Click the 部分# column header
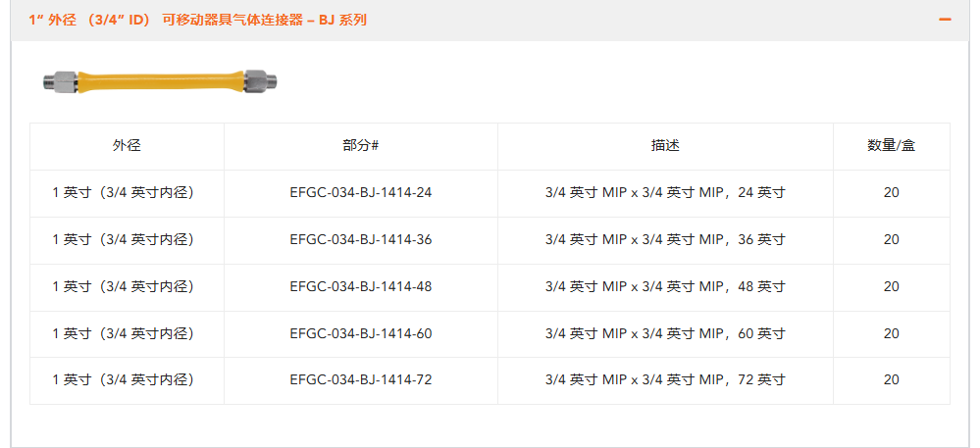This screenshot has width=980, height=448. tap(360, 145)
